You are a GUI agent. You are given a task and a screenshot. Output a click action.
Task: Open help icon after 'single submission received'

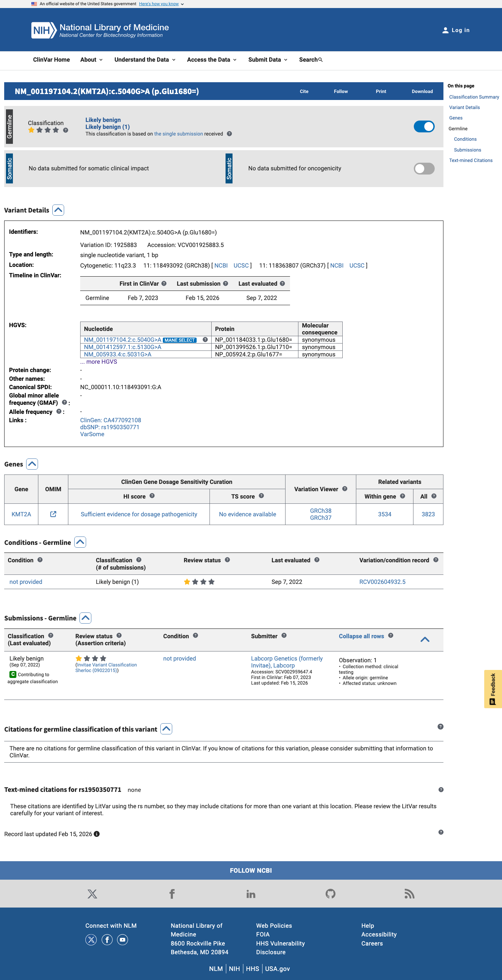click(x=229, y=134)
